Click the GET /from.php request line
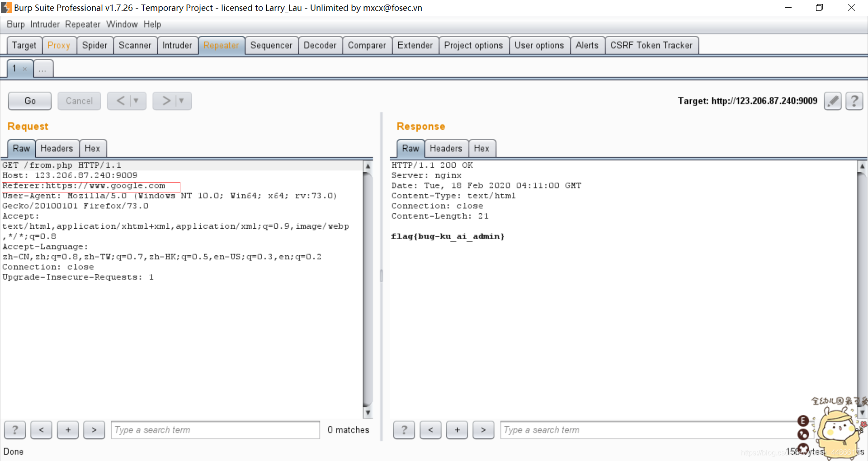Viewport: 868px width, 461px height. coord(62,165)
